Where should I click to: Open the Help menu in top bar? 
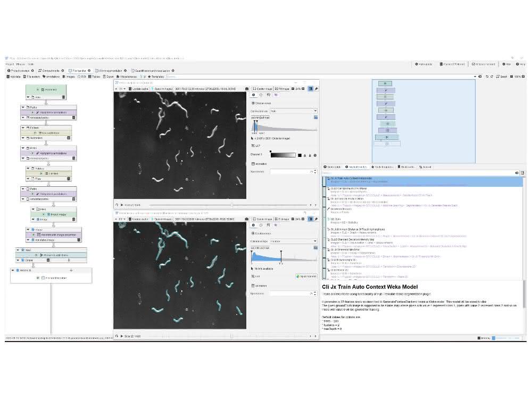tap(520, 64)
